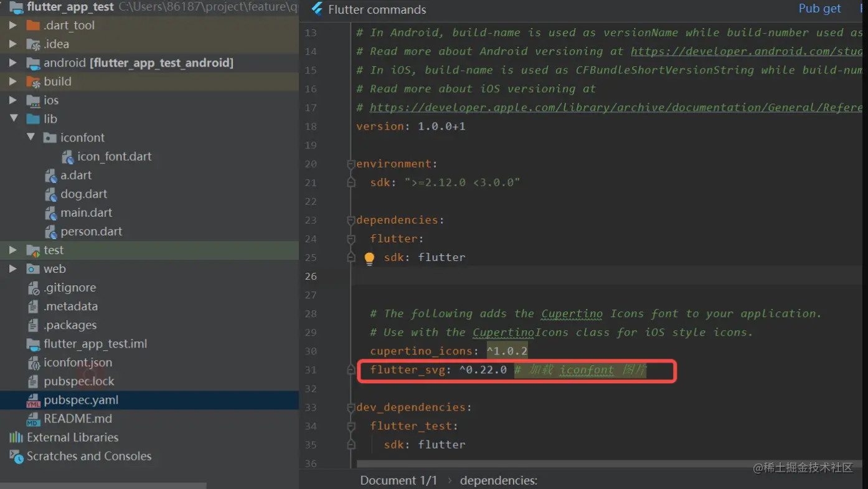Click the project panel horizontal scrollbar

pyautogui.click(x=103, y=485)
